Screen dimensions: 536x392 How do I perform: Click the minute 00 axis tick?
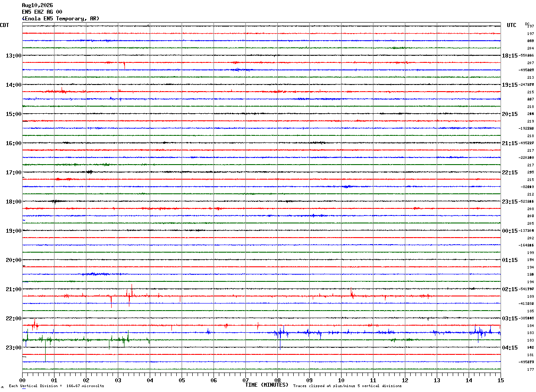pyautogui.click(x=23, y=380)
